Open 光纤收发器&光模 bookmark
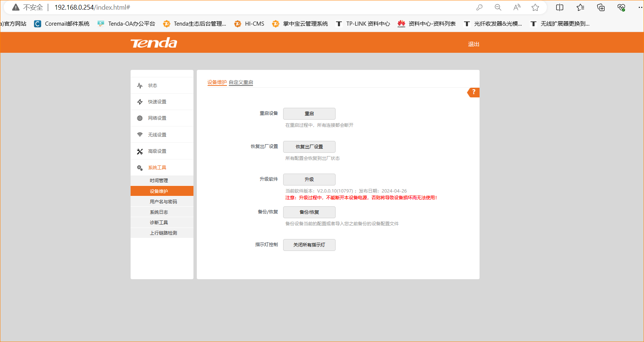This screenshot has width=644, height=342. point(493,24)
